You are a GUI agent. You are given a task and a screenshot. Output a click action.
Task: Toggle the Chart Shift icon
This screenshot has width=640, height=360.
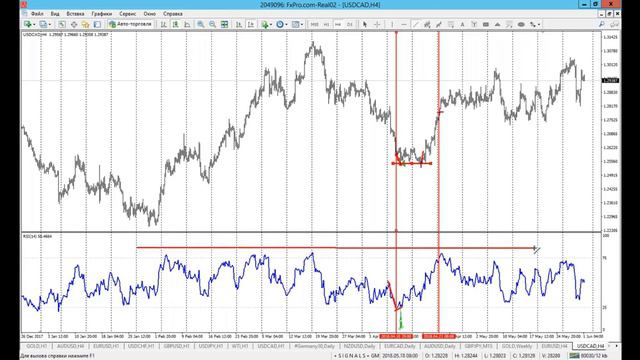click(x=251, y=24)
